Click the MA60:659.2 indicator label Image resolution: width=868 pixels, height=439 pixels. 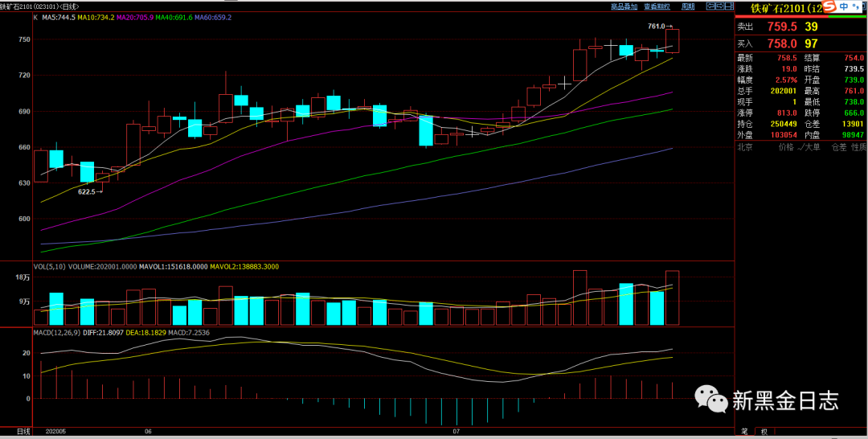(213, 18)
